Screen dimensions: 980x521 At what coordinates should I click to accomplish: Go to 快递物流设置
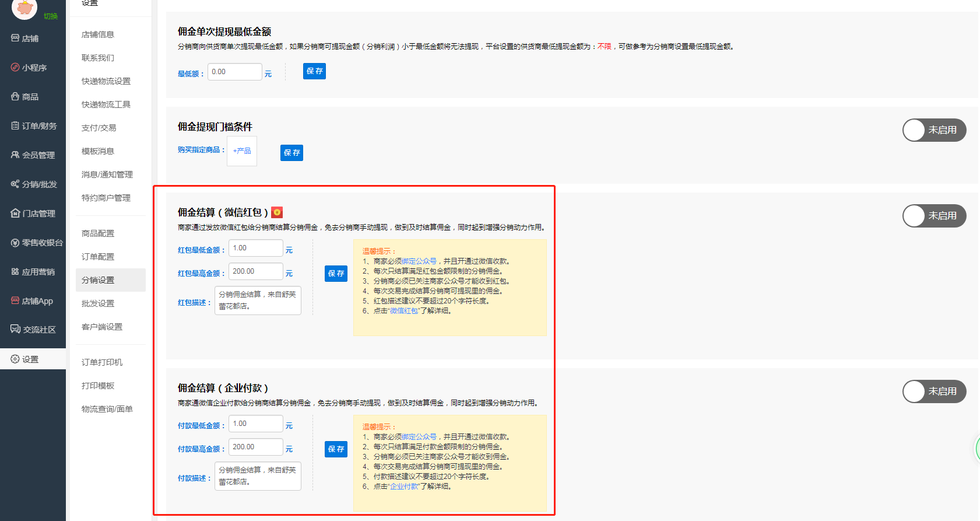pyautogui.click(x=106, y=81)
